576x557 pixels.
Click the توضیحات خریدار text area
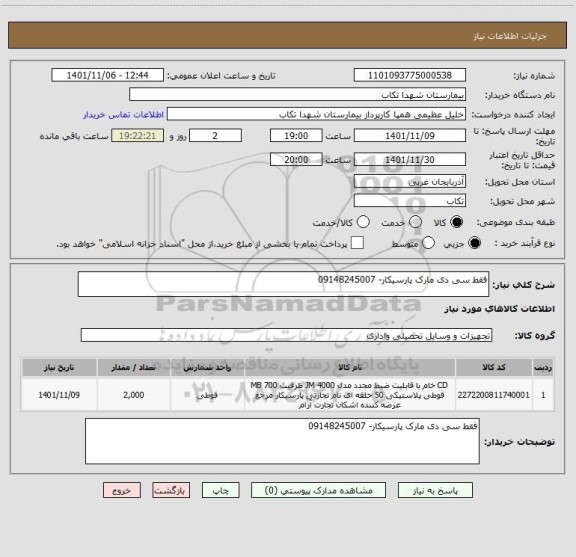click(x=282, y=441)
